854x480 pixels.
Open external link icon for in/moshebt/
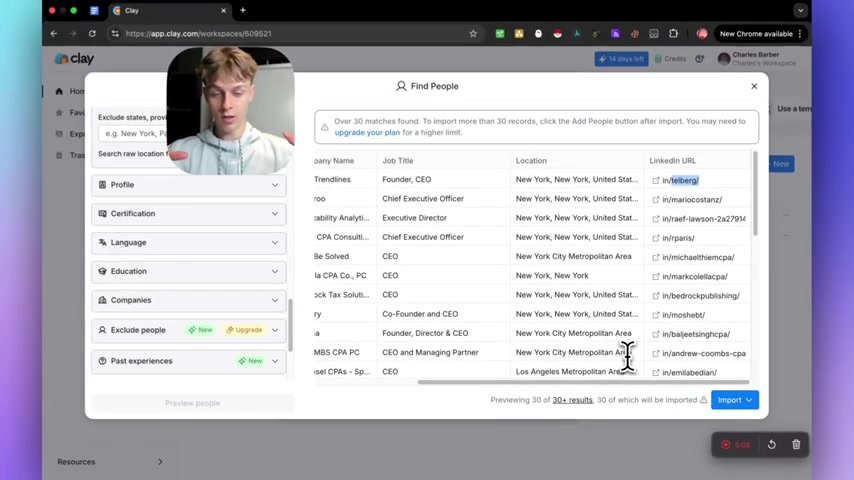656,315
